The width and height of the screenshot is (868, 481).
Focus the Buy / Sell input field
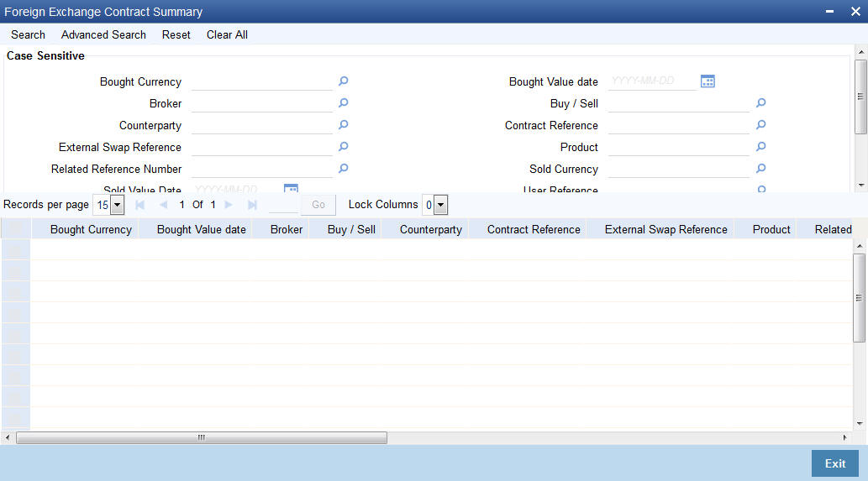click(x=679, y=103)
